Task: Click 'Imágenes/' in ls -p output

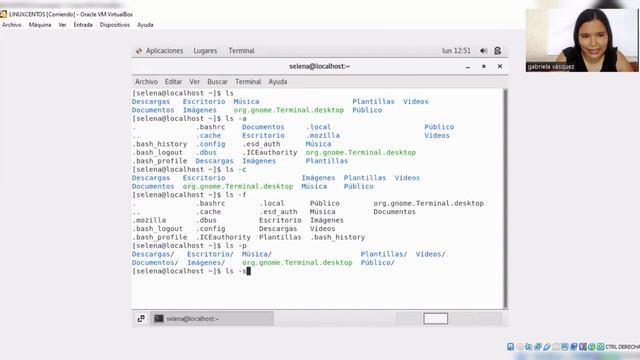Action: point(206,263)
